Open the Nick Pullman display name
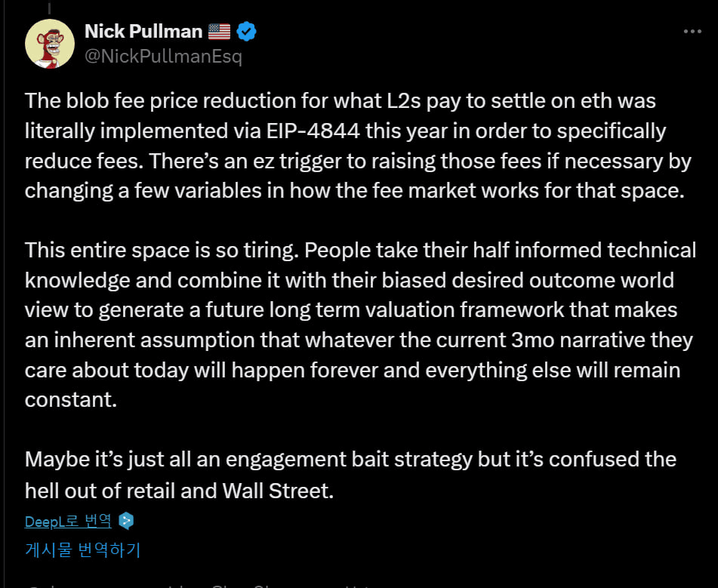Screen dimensions: 718x588 tap(143, 32)
